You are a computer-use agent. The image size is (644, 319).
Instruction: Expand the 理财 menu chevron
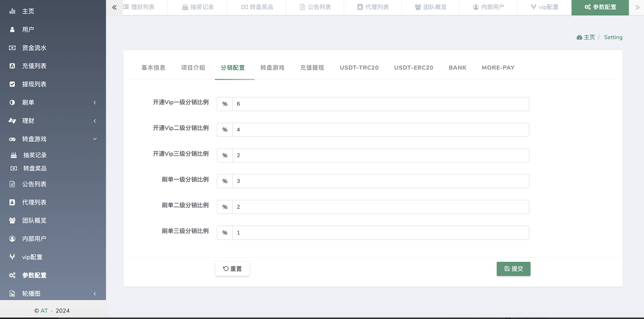click(x=95, y=121)
